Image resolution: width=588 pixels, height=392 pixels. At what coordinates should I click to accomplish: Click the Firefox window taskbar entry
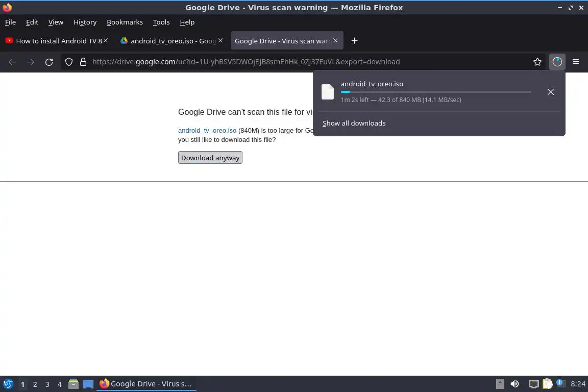[146, 384]
